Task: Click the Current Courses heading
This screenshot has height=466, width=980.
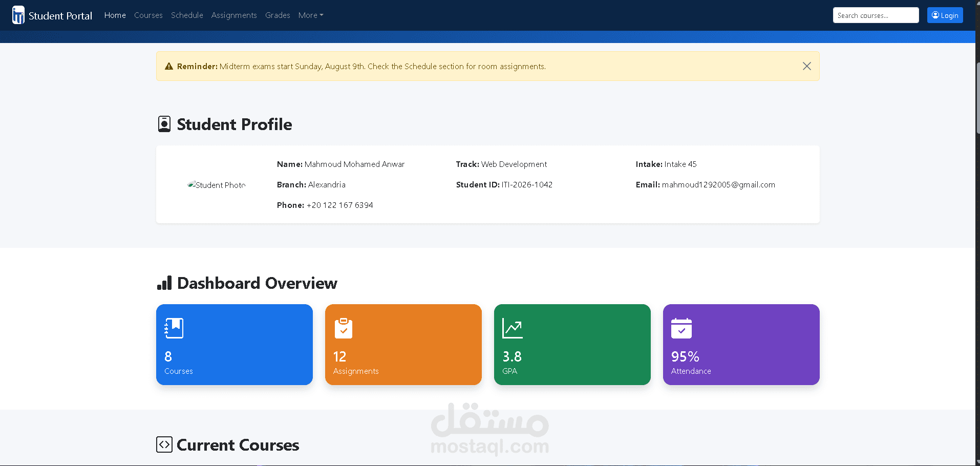Action: point(238,445)
